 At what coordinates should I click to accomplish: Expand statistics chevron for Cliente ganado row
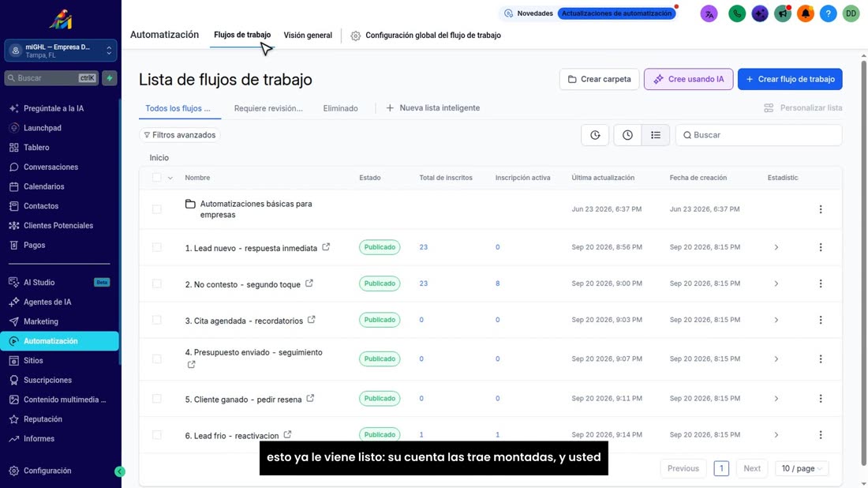[776, 399]
